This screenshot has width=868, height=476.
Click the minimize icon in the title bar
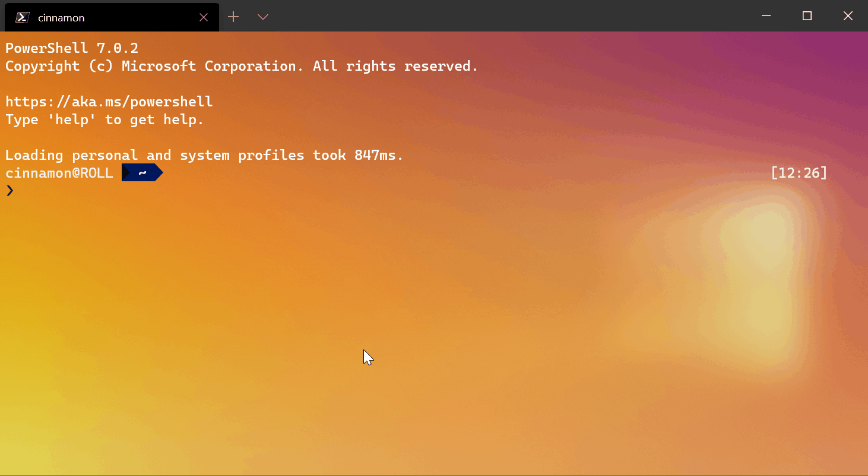(765, 16)
